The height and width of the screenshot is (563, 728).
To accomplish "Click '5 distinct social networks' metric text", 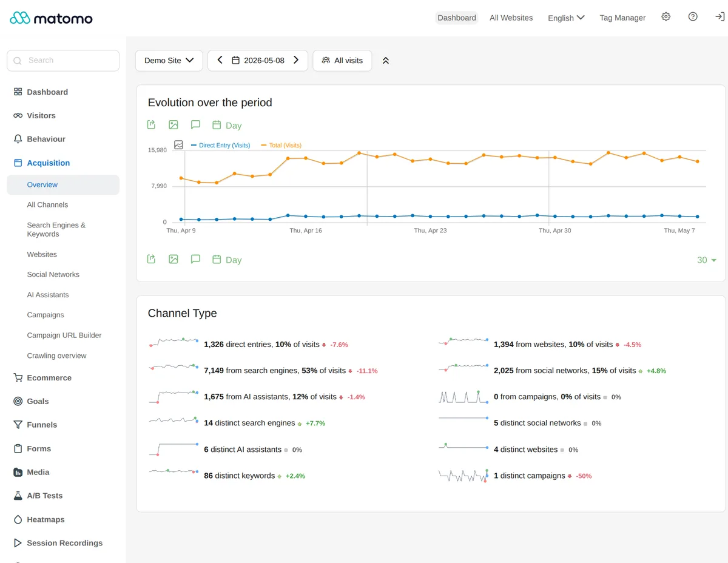I will click(x=538, y=423).
